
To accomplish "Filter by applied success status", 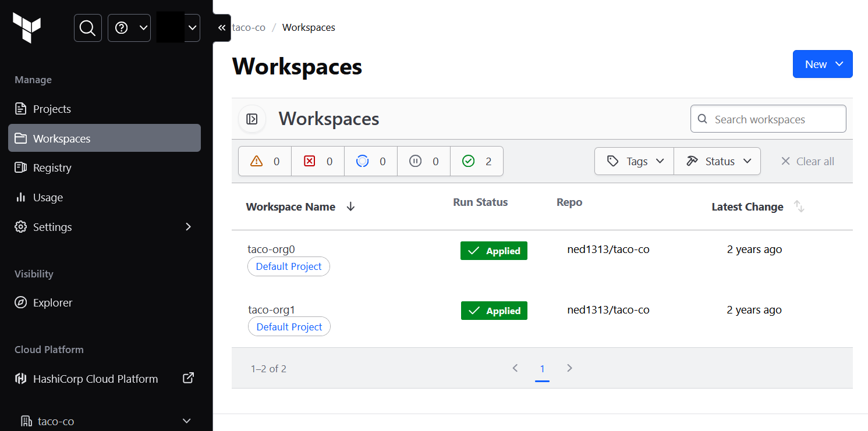I will pos(477,161).
